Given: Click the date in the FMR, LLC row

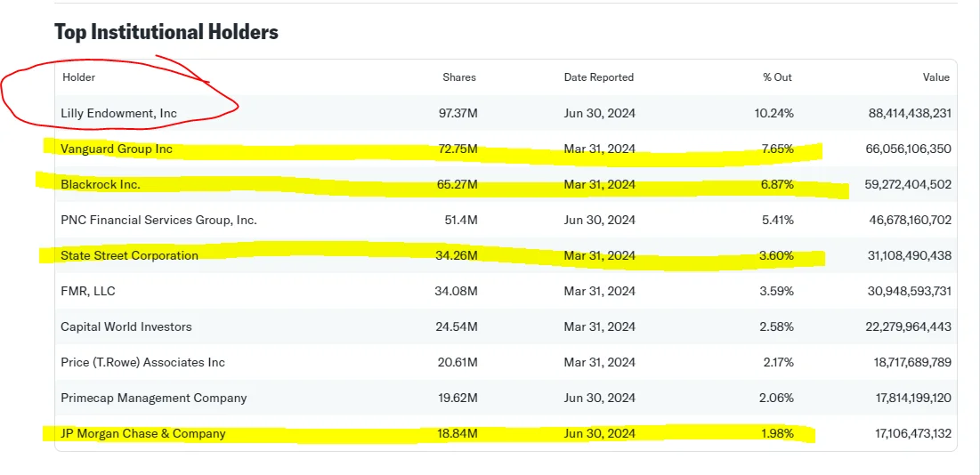Looking at the screenshot, I should click(x=600, y=292).
